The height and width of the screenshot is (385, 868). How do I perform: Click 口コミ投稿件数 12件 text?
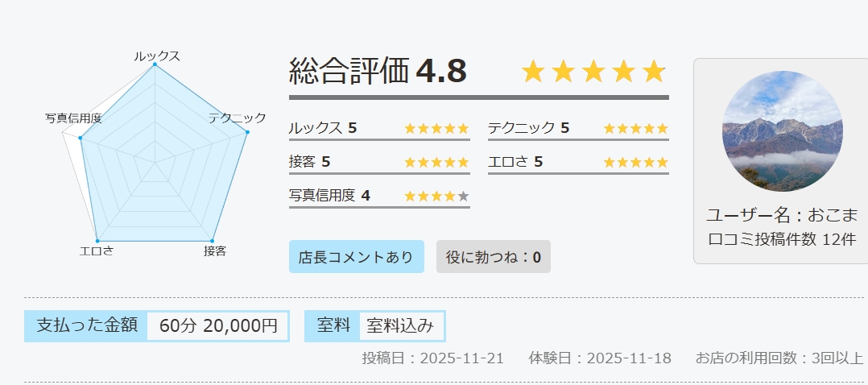pos(781,240)
